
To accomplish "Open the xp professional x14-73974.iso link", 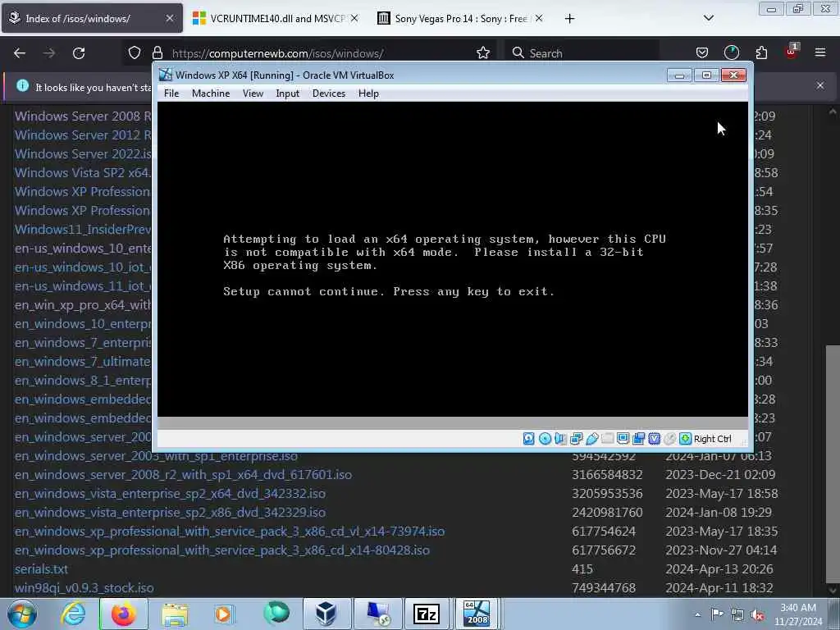I will pyautogui.click(x=230, y=532).
